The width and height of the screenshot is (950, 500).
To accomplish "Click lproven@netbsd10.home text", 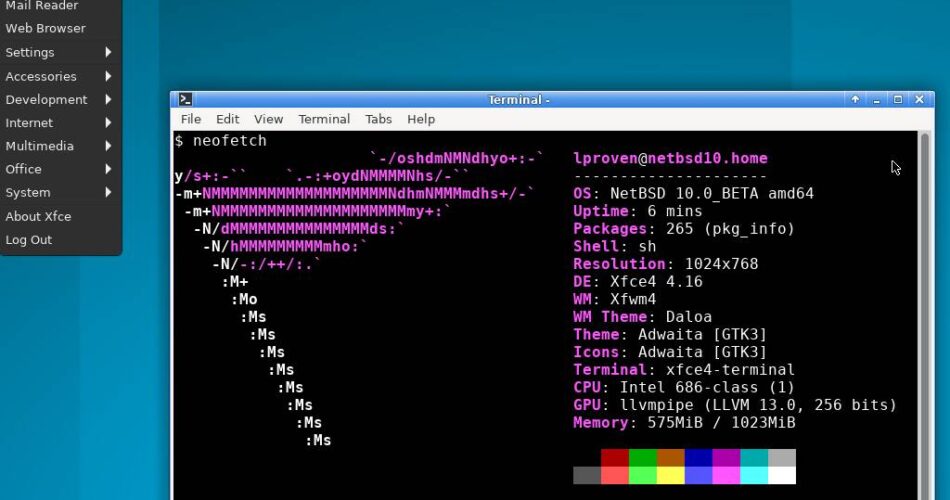I will [x=671, y=158].
